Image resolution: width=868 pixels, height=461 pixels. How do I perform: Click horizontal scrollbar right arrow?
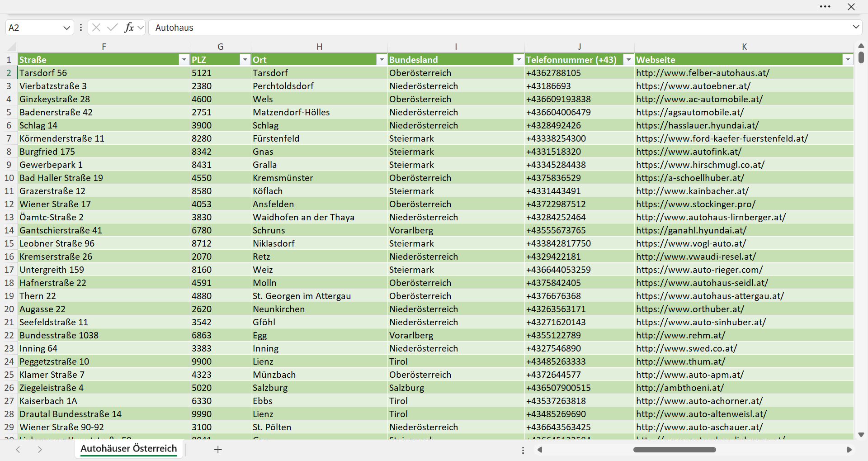849,450
